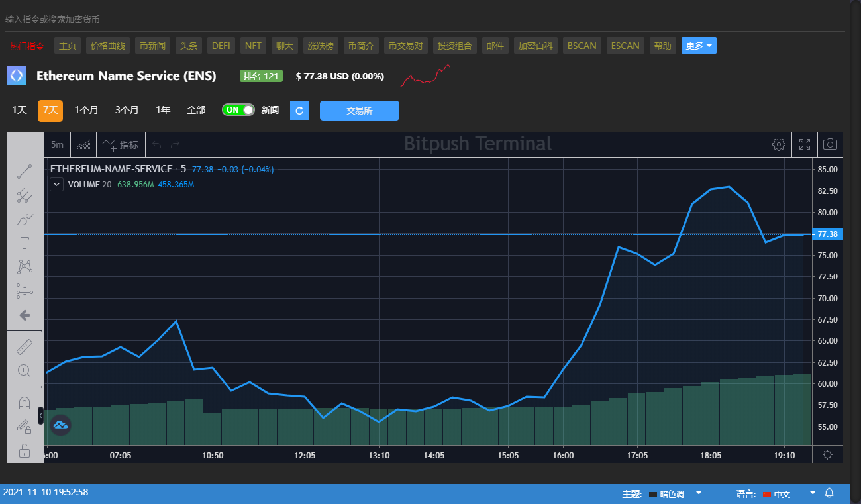Click the cloud chart logo icon
Viewport: 861px width, 504px height.
60,425
